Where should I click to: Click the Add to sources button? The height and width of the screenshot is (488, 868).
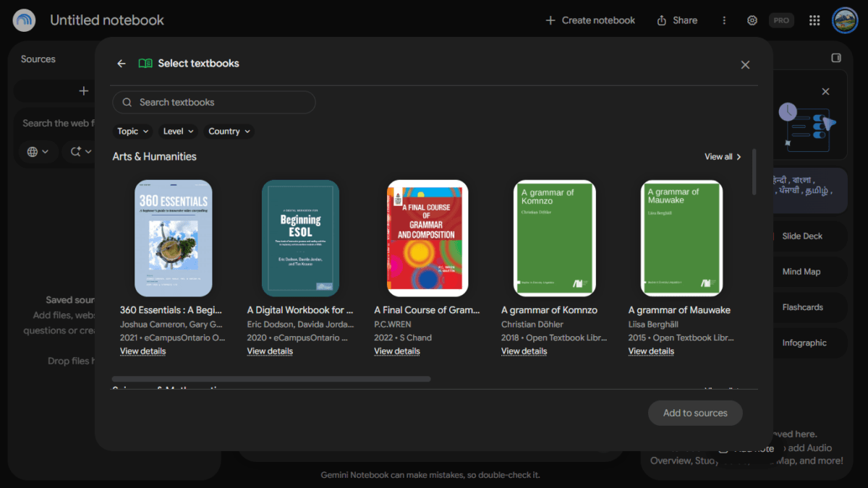click(695, 413)
